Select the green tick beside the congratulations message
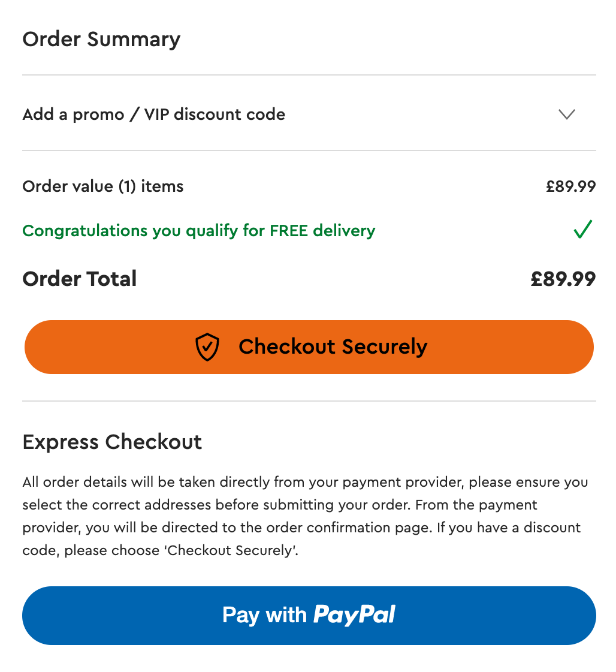The width and height of the screenshot is (616, 672). tap(582, 230)
